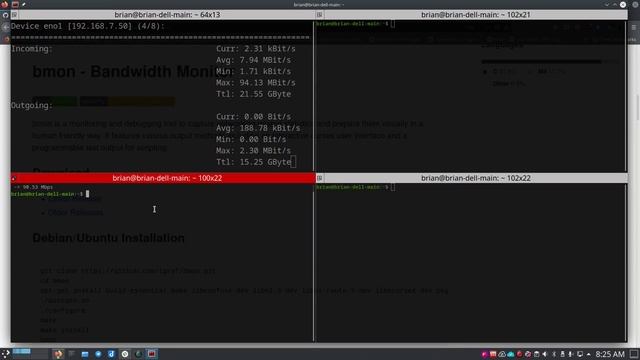Click the Outgoing 'Max: 2.30 MBit/s' value

253,151
